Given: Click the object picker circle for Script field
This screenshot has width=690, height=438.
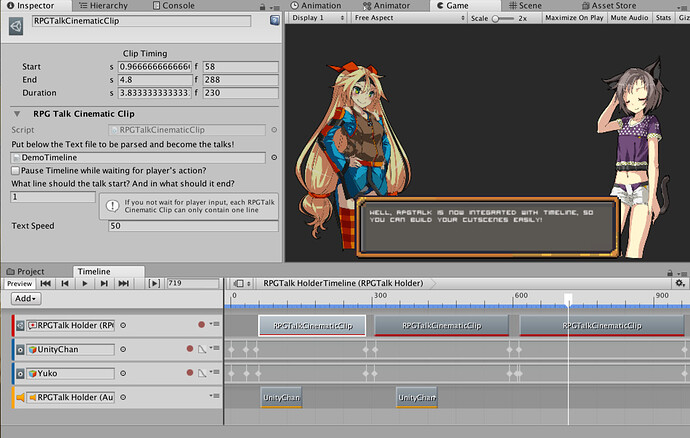Looking at the screenshot, I should tap(274, 130).
